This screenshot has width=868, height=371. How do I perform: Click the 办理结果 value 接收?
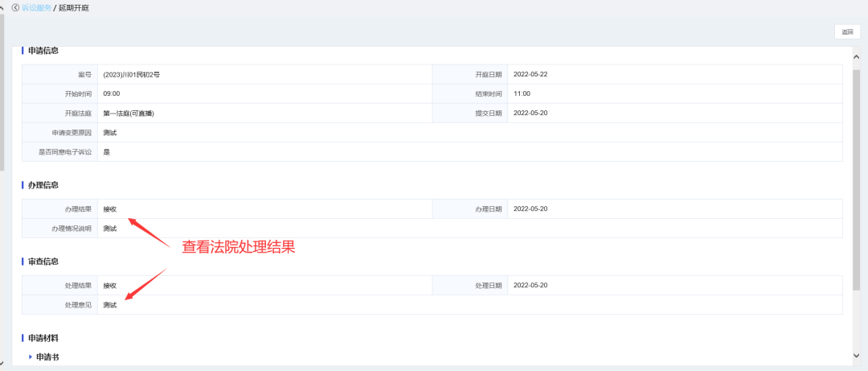110,209
